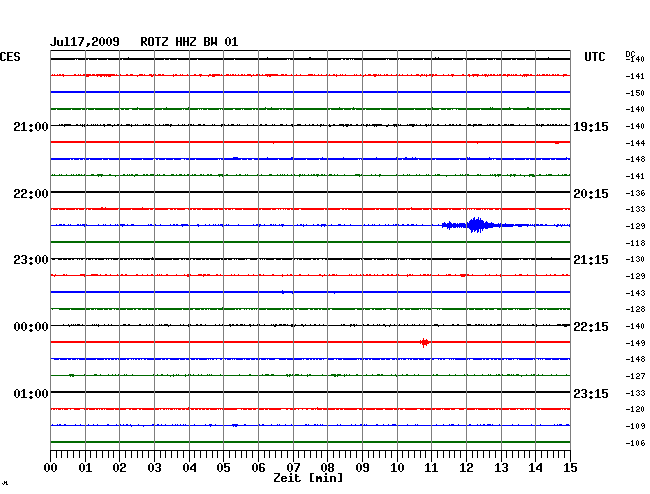
Task: Click the DC offset value "-128"
Action: (635, 309)
